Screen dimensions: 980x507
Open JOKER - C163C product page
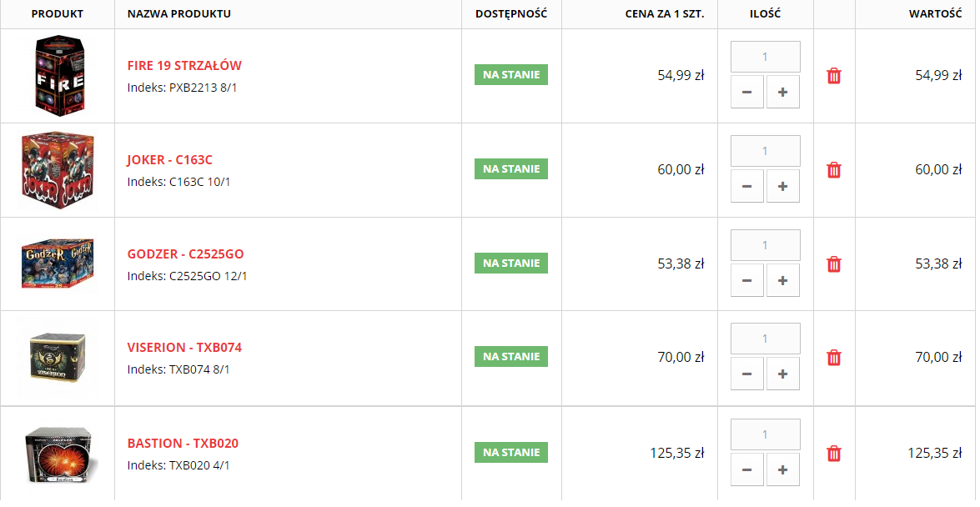[170, 160]
